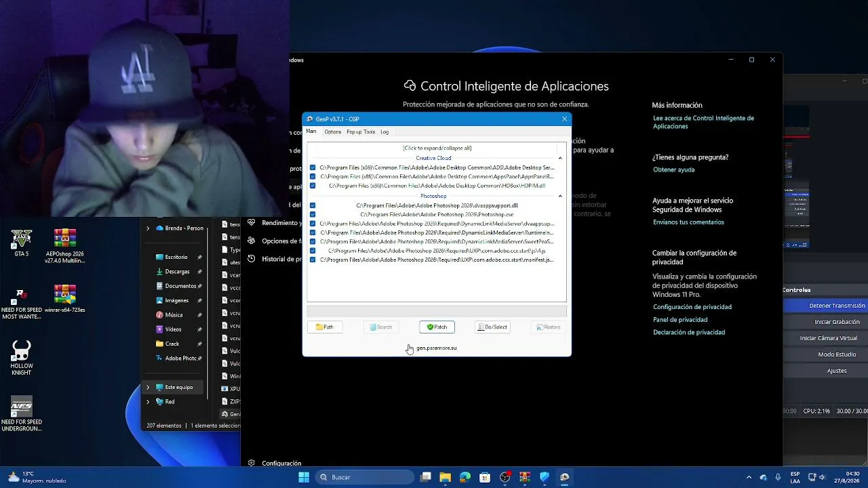Show hidden system tray icons
868x488 pixels.
coord(749,477)
